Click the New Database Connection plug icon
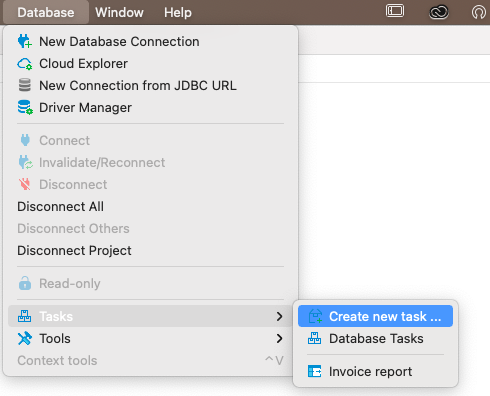Screen dimensions: 490x396 [x=25, y=41]
